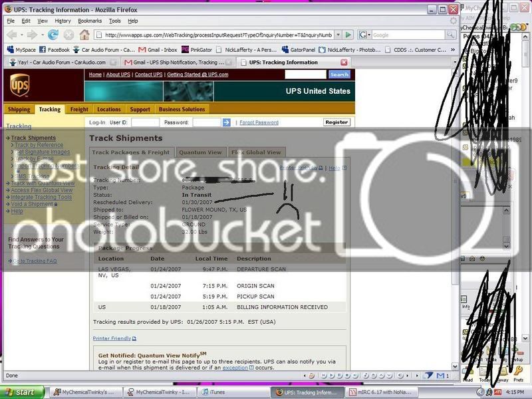Click the UPS shield logo
The height and width of the screenshot is (399, 532).
tap(20, 85)
